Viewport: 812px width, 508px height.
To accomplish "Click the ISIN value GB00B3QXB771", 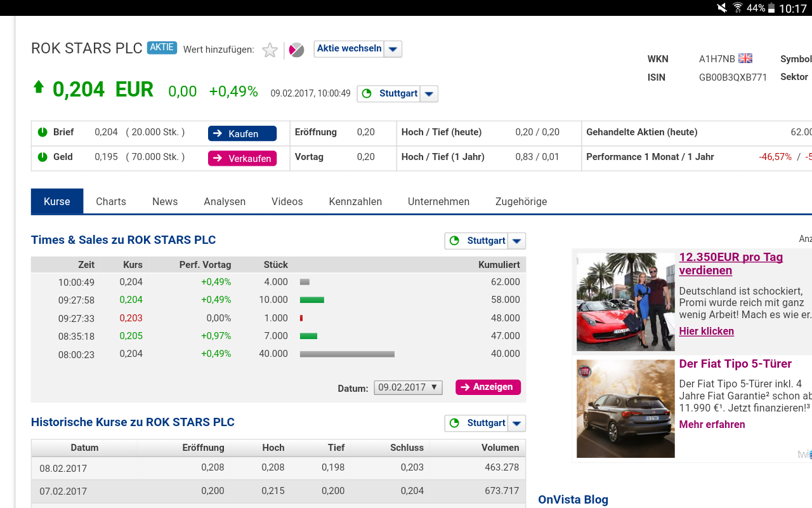I will click(733, 77).
